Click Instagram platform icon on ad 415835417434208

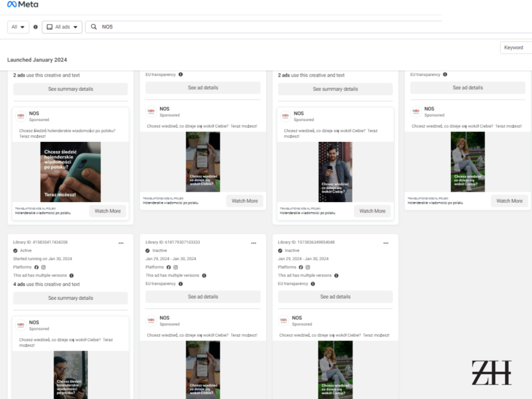point(44,267)
